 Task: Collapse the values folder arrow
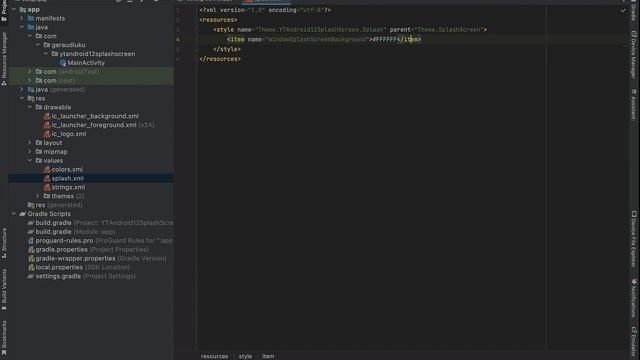point(30,161)
